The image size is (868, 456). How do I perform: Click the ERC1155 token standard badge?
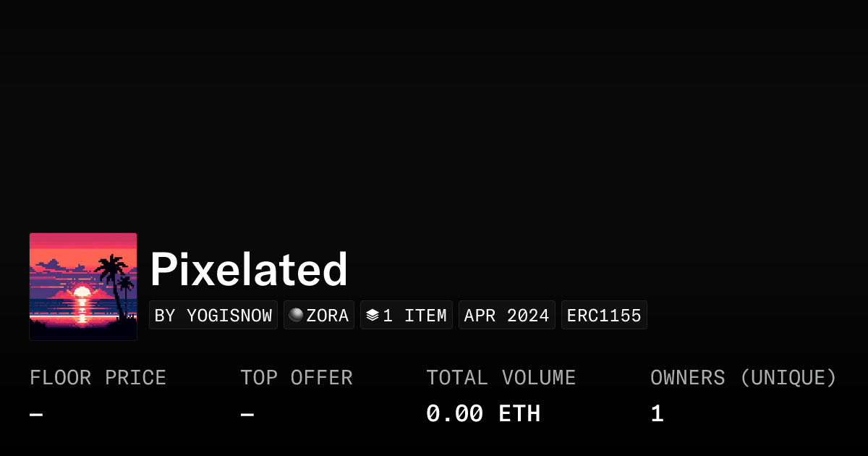(604, 315)
